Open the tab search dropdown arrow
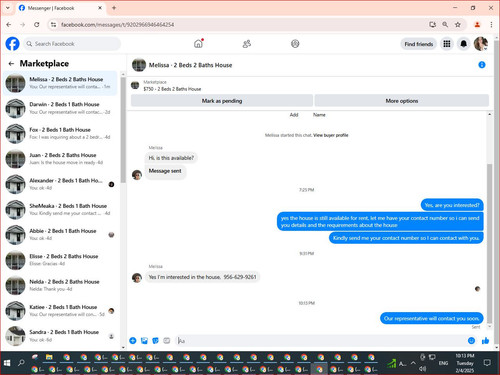500x375 pixels. tap(8, 8)
